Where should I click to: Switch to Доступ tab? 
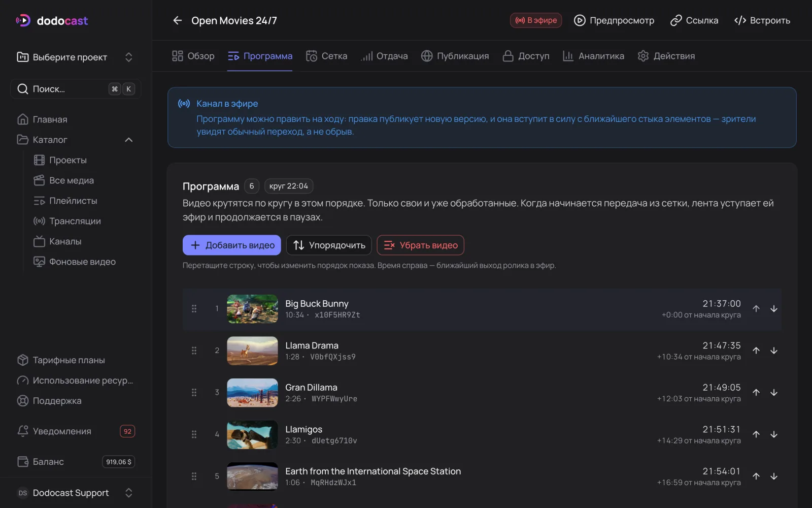click(526, 56)
